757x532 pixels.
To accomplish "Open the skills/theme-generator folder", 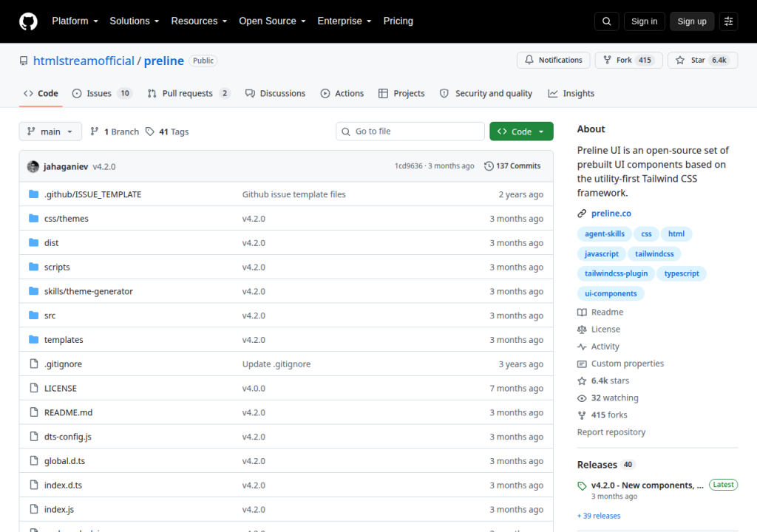I will point(89,291).
